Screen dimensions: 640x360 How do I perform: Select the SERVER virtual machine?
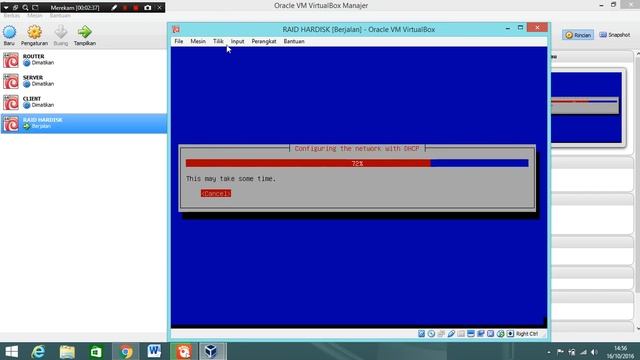84,81
